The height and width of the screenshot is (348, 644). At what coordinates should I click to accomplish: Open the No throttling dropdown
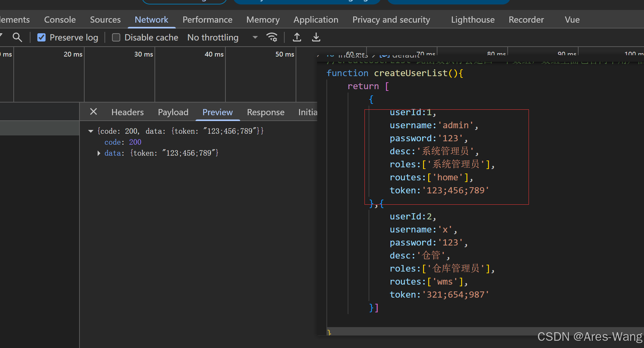pos(223,37)
